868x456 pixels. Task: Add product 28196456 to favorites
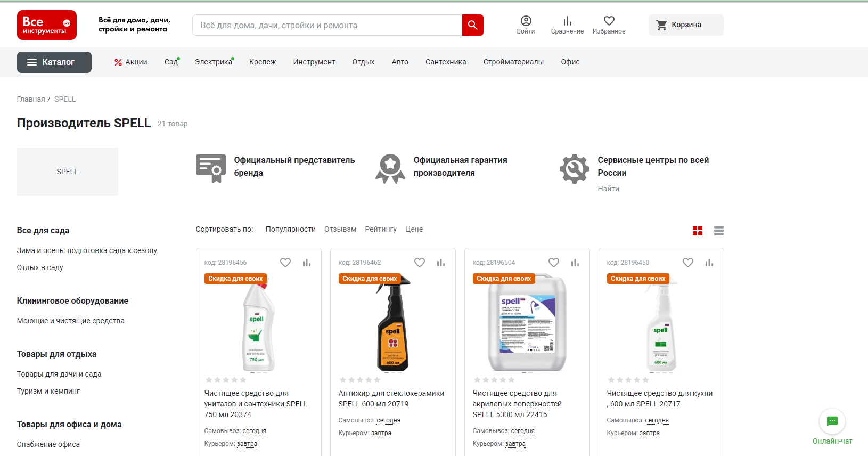point(285,263)
